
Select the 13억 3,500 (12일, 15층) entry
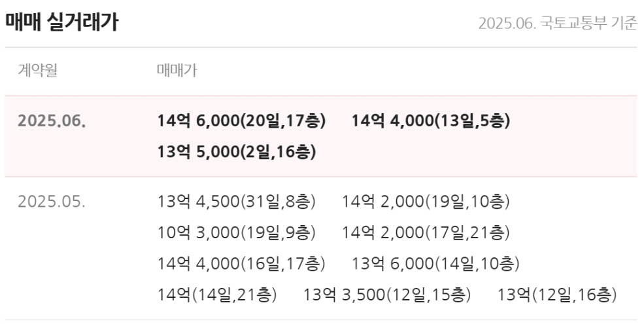click(387, 294)
